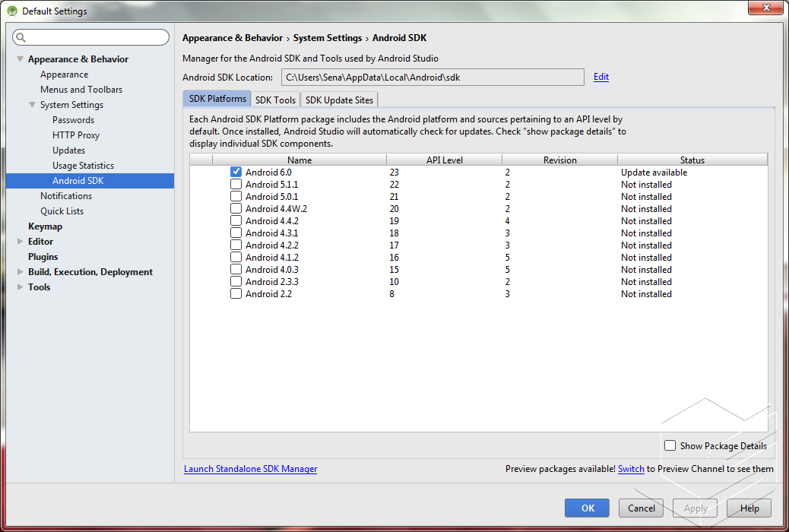
Task: Sort table by the Status column header
Action: pos(692,160)
